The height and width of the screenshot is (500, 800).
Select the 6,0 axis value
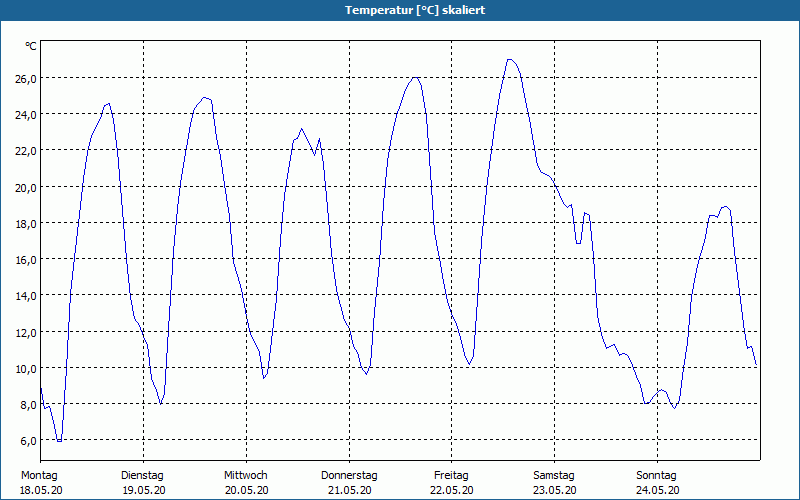29,441
